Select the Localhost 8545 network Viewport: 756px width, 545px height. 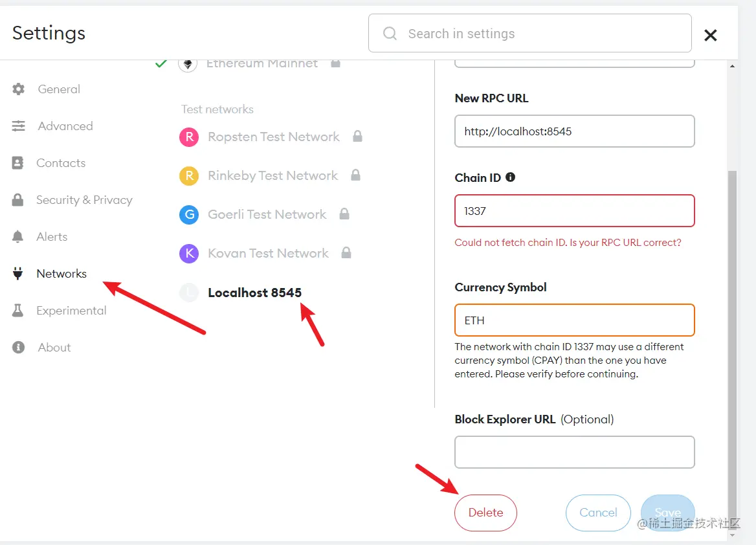[x=254, y=293]
